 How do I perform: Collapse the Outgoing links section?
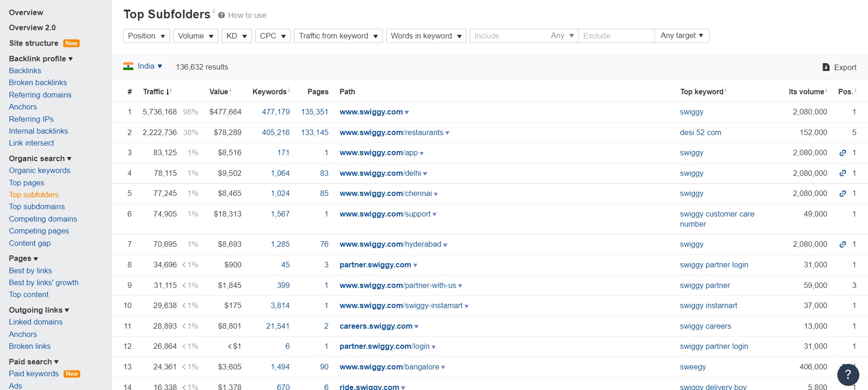point(39,310)
